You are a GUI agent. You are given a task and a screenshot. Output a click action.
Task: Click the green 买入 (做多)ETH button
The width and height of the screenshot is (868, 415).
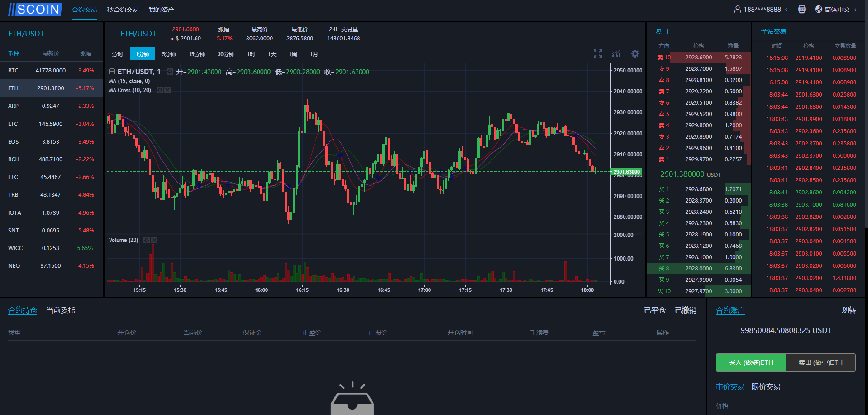click(750, 362)
